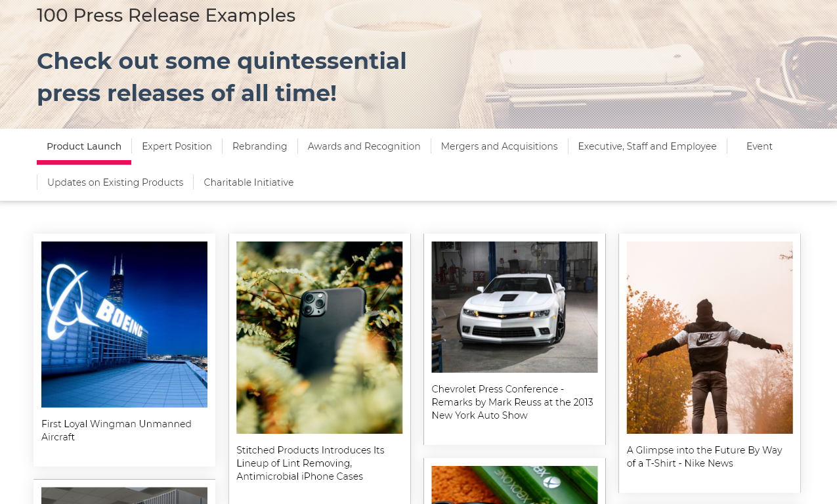Image resolution: width=837 pixels, height=504 pixels.
Task: Open the iPhone in ferns thumbnail
Action: click(x=319, y=337)
